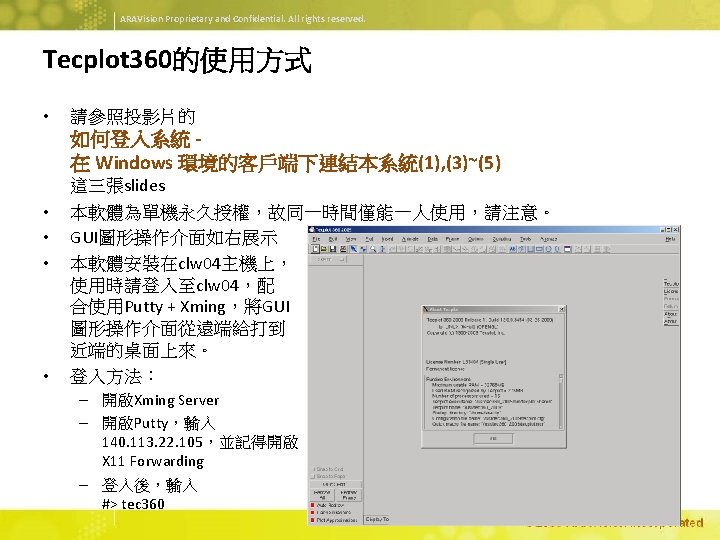This screenshot has width=720, height=540.
Task: Toggle the Auto Redraw checkbox
Action: (312, 505)
